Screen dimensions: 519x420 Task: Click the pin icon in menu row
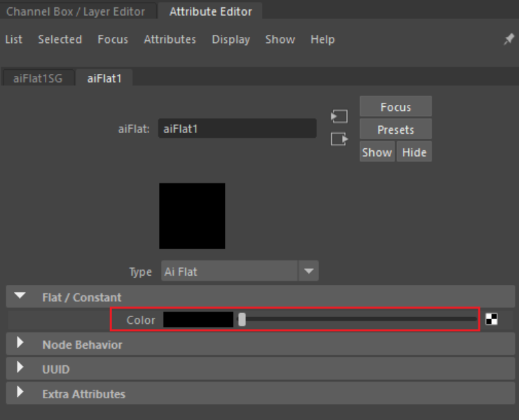(508, 40)
